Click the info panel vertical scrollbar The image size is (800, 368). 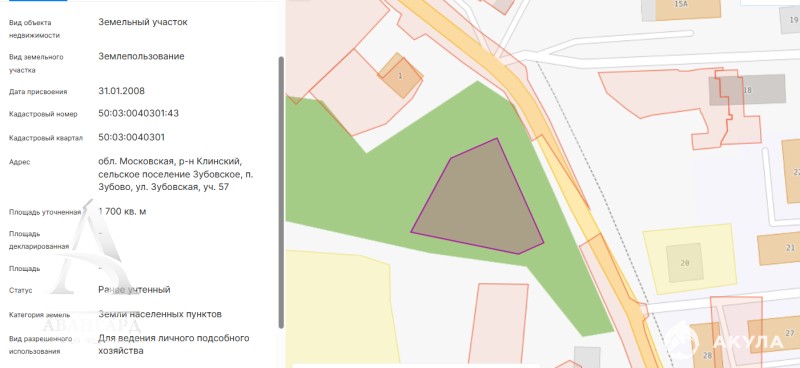click(x=281, y=192)
